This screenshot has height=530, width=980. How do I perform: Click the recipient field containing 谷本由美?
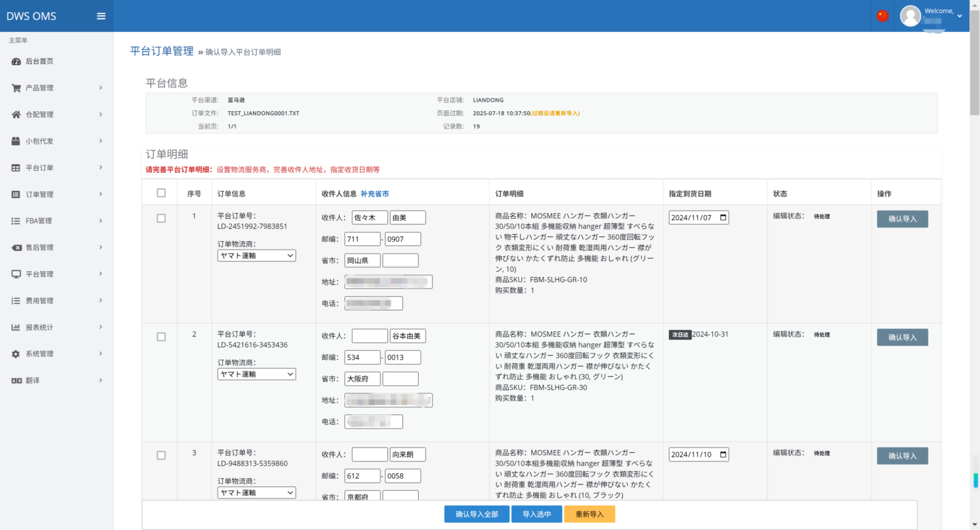click(408, 336)
